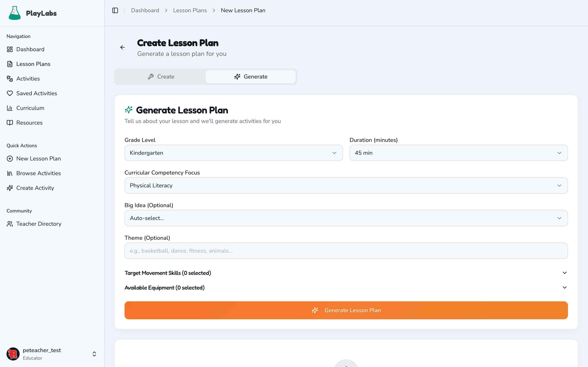
Task: Click the Saved Activities heart icon
Action: (10, 93)
